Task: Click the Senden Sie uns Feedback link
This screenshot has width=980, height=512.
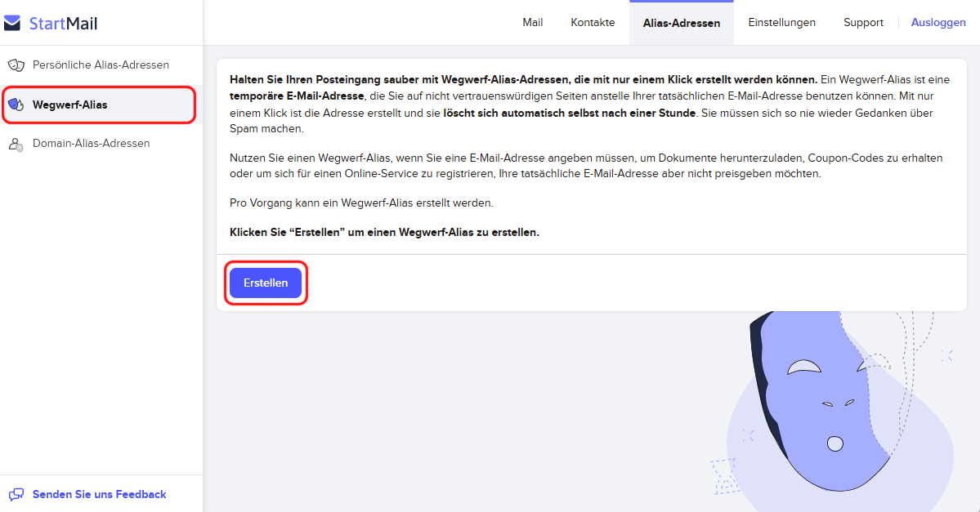Action: tap(100, 495)
